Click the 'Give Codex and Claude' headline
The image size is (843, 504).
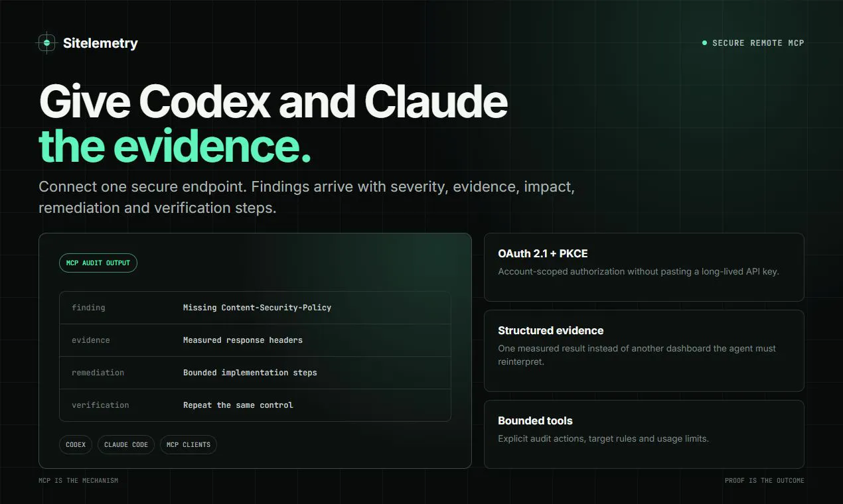coord(273,102)
